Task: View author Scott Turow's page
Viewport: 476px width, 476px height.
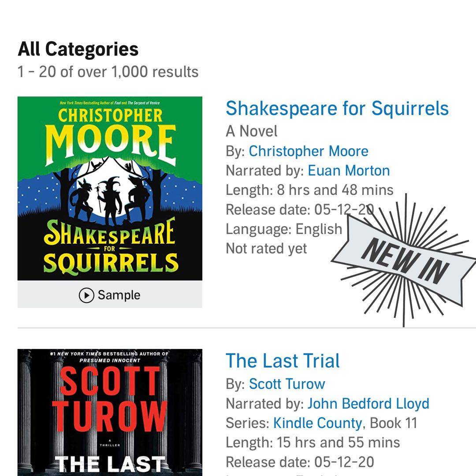Action: 287,384
